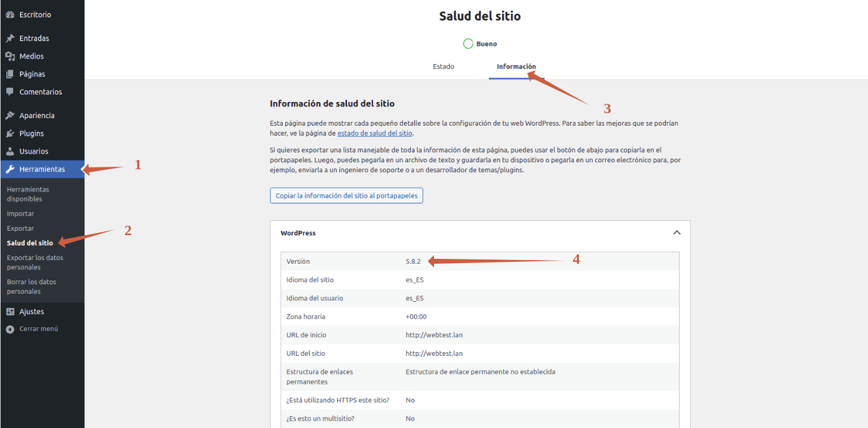Screen dimensions: 868x428
Task: Select Borrar los datos personales
Action: coord(31,286)
